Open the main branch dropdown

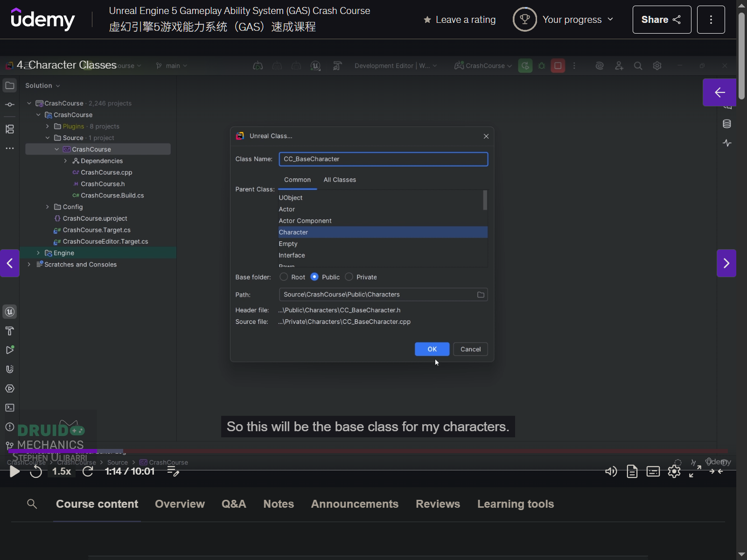tap(172, 66)
